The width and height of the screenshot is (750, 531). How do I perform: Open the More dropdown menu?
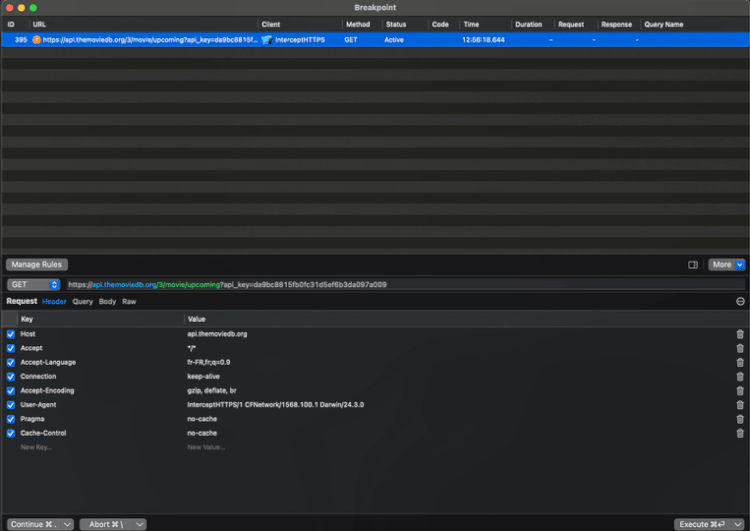726,265
